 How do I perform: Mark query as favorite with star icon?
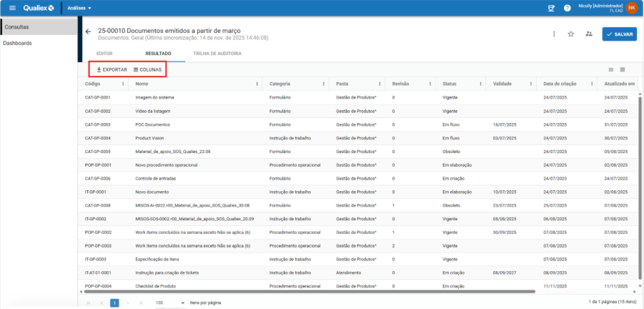[570, 34]
